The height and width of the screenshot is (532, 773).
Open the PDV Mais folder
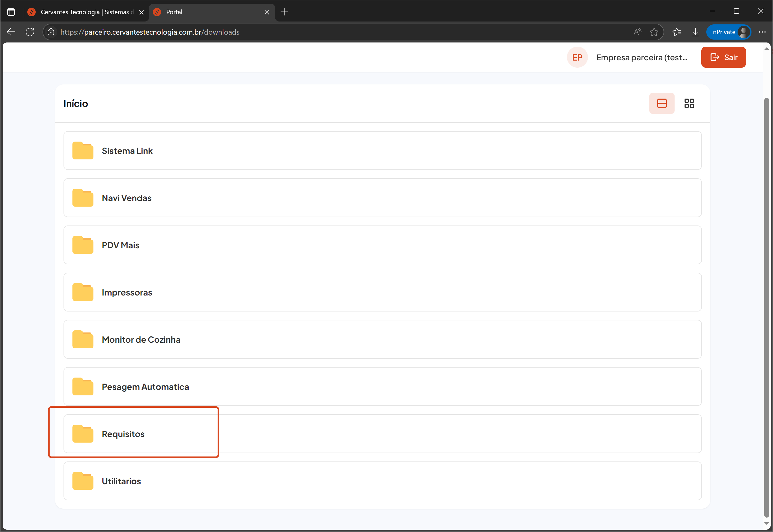click(x=120, y=245)
